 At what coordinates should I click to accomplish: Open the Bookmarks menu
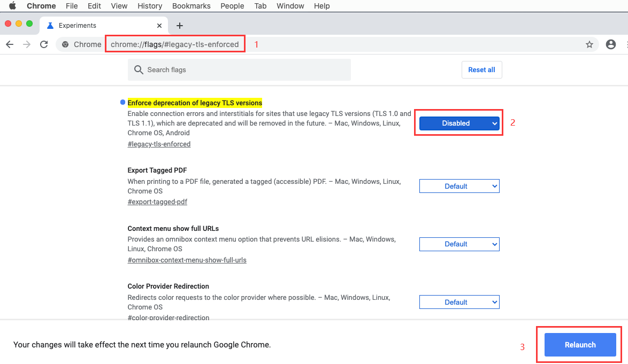click(191, 6)
